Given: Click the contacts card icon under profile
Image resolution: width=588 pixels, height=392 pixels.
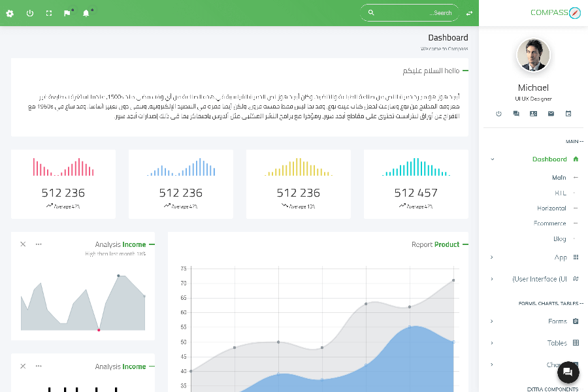Looking at the screenshot, I should (x=533, y=114).
